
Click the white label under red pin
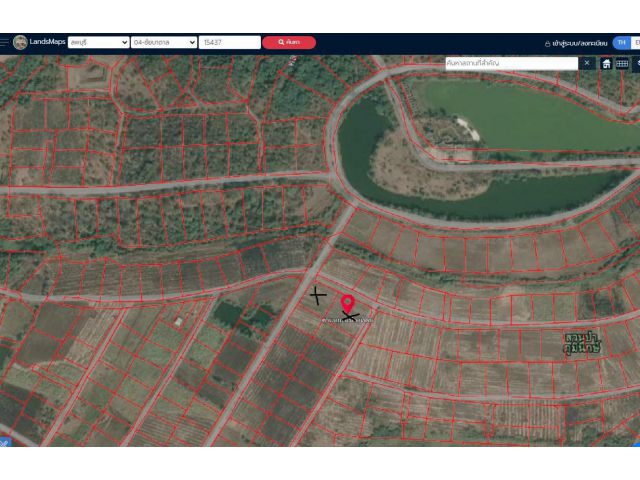tap(347, 320)
